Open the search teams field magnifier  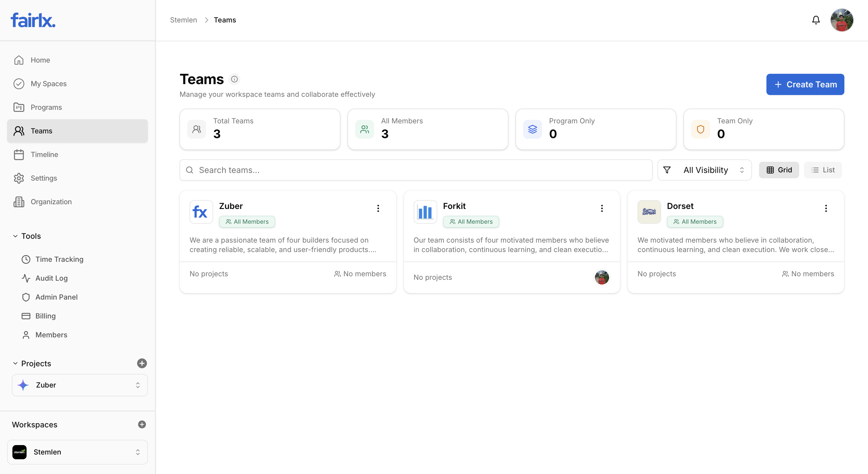tap(190, 170)
